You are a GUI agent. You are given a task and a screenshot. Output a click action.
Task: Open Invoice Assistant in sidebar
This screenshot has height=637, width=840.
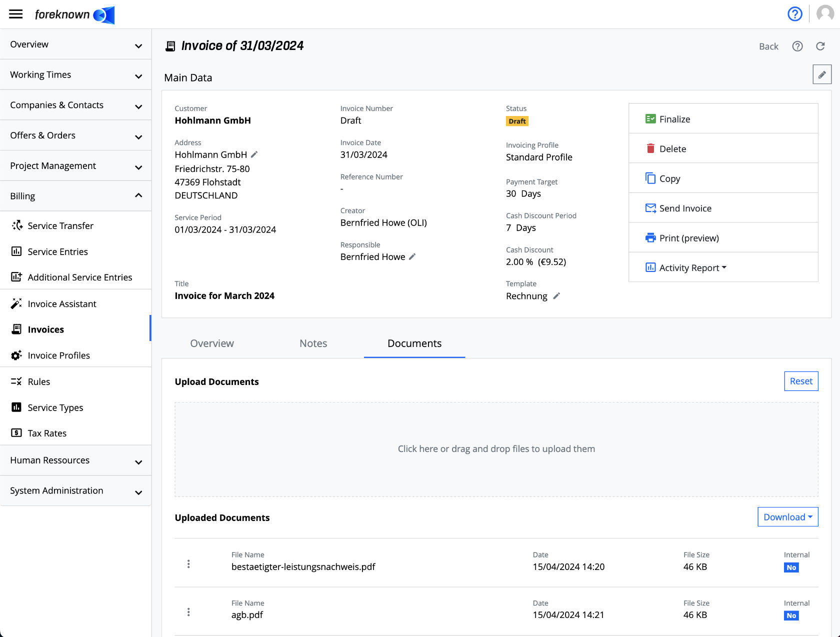(62, 304)
